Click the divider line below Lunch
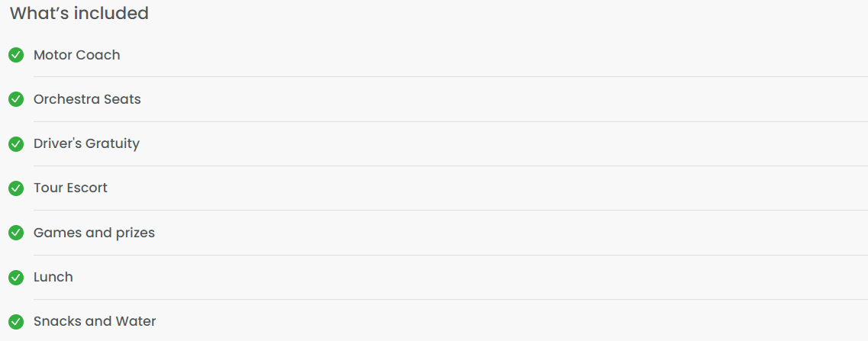 pyautogui.click(x=450, y=300)
